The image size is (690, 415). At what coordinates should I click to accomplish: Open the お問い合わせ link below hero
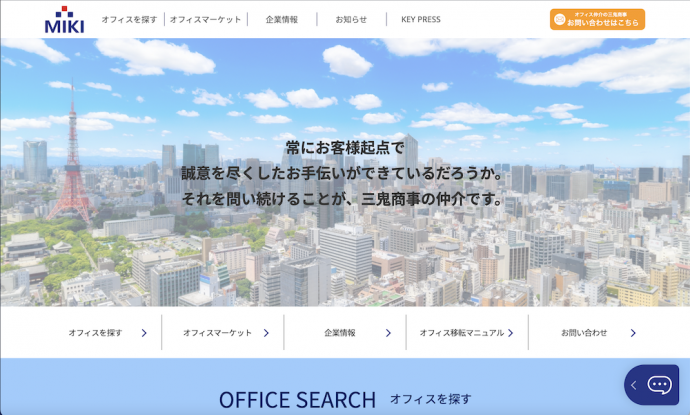coord(584,333)
